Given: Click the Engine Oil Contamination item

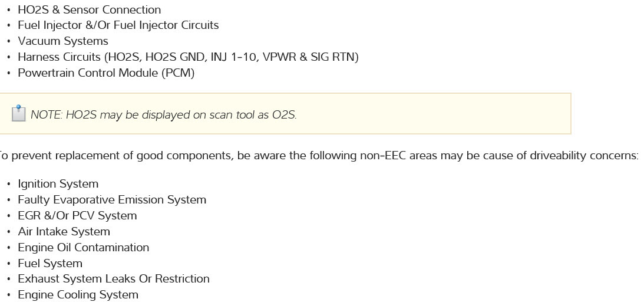Looking at the screenshot, I should 83,248.
